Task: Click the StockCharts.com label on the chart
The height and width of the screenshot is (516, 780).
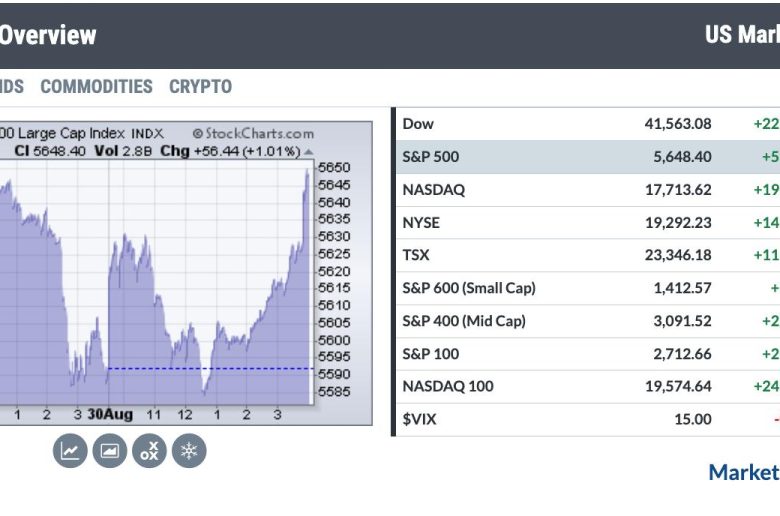Action: (253, 134)
